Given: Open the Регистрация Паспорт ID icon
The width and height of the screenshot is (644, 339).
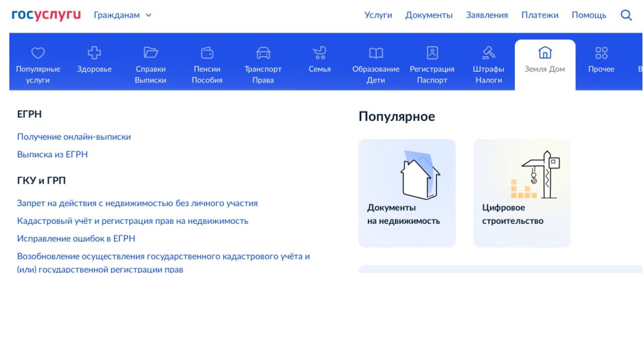Looking at the screenshot, I should [x=432, y=53].
